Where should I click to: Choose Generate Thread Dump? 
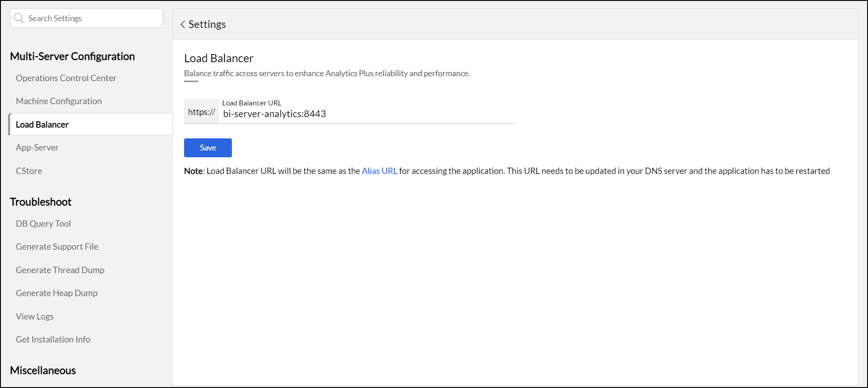coord(60,270)
